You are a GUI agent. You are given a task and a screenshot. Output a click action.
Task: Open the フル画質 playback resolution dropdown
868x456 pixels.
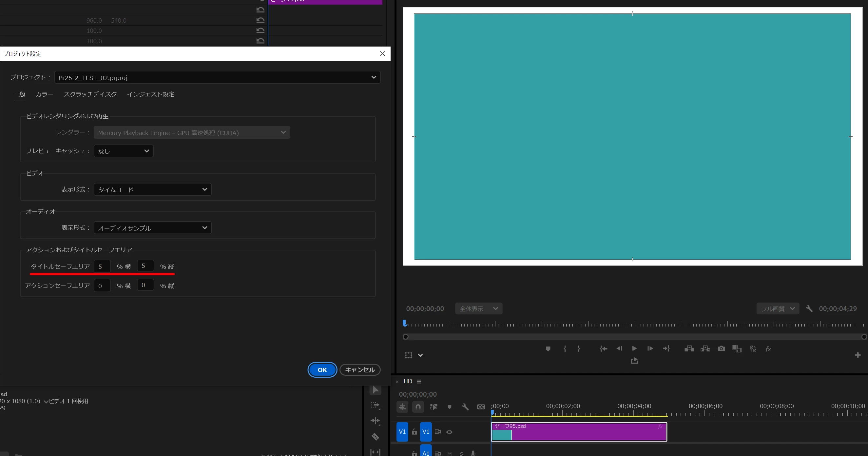pyautogui.click(x=778, y=308)
